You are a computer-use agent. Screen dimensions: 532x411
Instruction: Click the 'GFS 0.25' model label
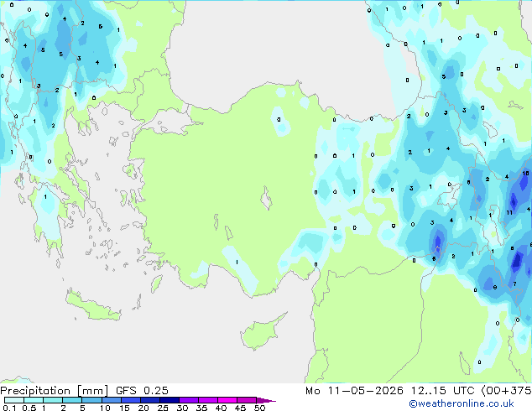click(x=142, y=391)
